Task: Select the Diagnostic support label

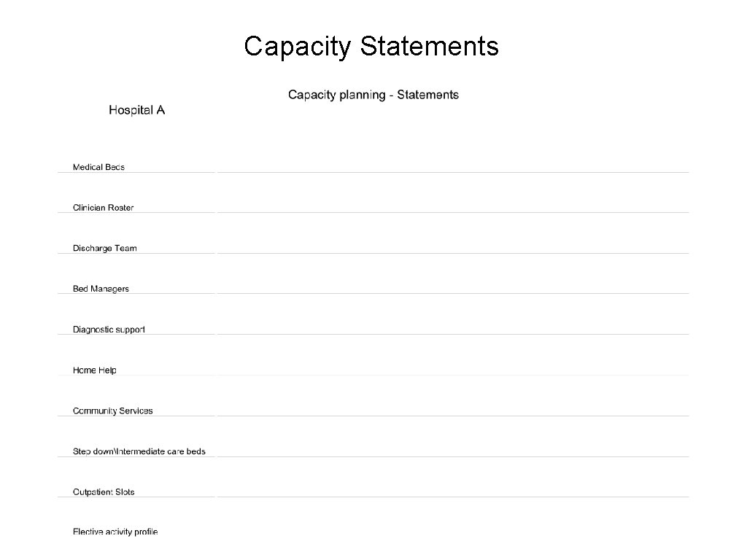Action: pos(109,330)
